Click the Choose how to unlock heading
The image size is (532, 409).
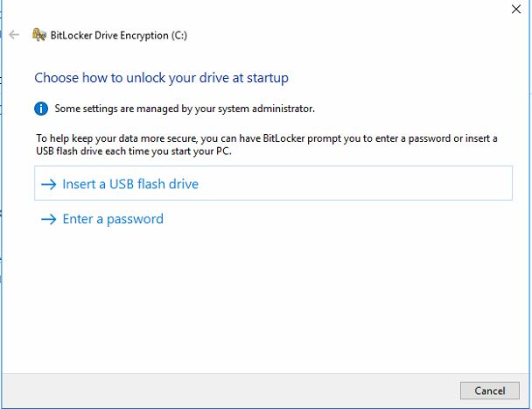161,78
